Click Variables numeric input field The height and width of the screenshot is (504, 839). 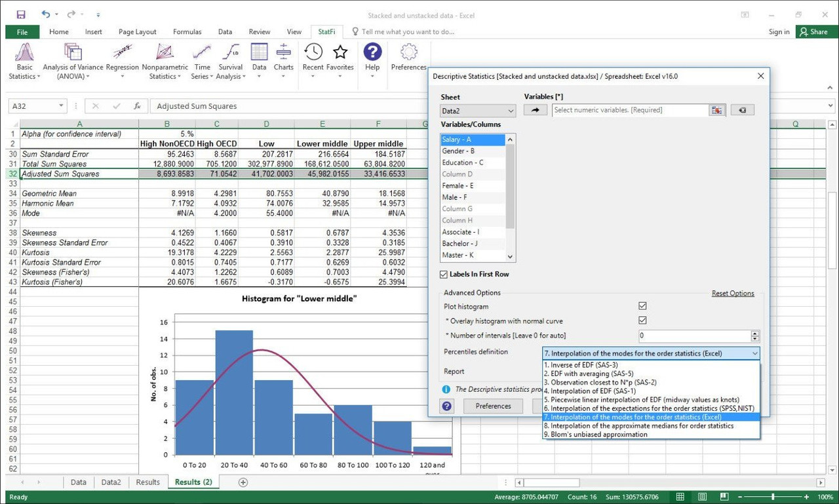pyautogui.click(x=630, y=110)
